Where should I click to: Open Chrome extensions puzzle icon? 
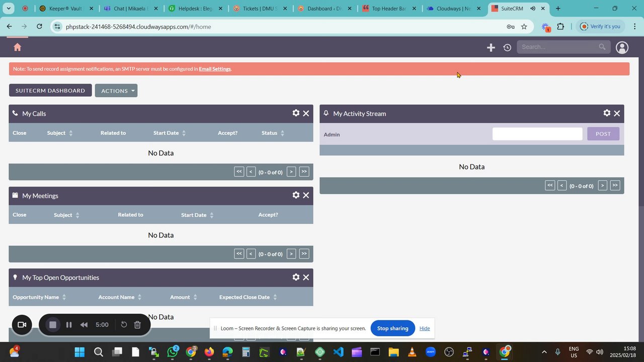coord(560,27)
